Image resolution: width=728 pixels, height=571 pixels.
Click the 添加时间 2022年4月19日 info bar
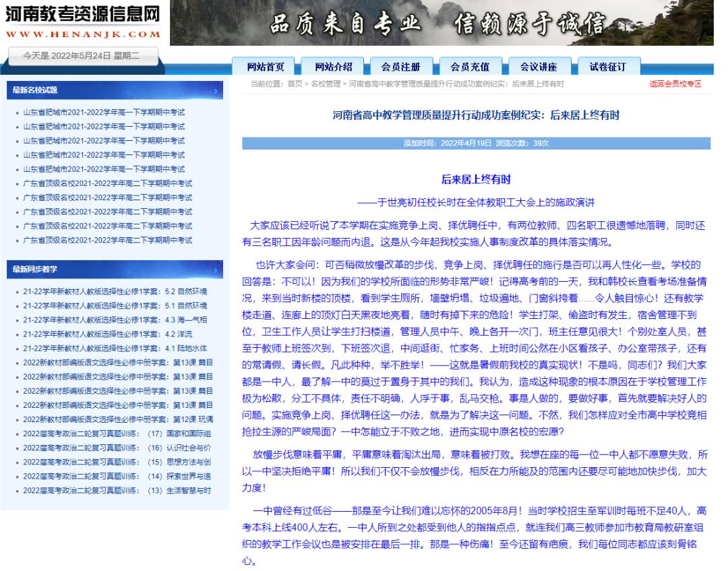[x=476, y=144]
